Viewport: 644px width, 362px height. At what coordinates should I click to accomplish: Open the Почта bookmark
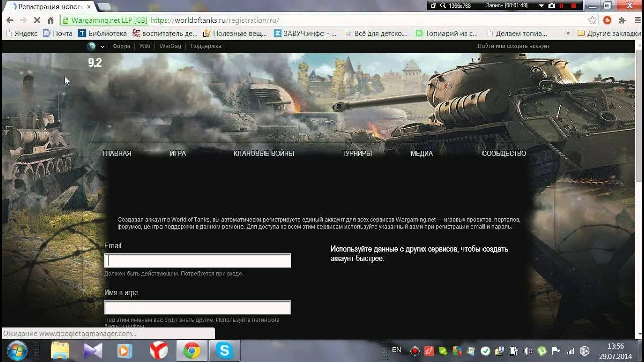tap(58, 33)
